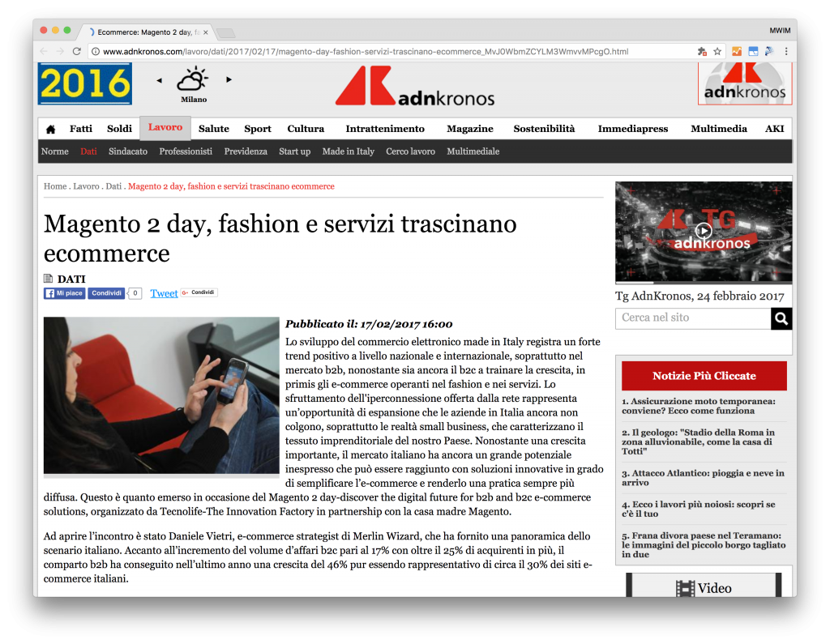Click in the Cerca nel sito search field
The image size is (830, 644).
click(x=693, y=318)
